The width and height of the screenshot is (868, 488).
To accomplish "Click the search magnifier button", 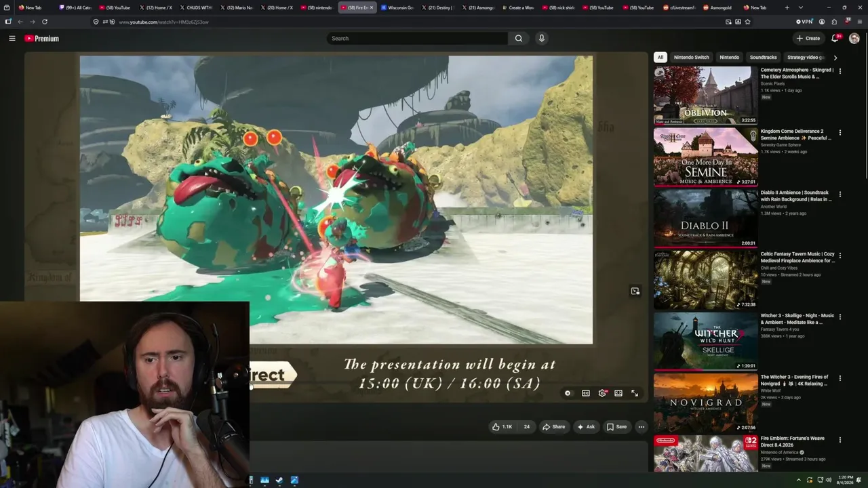I will [x=519, y=39].
